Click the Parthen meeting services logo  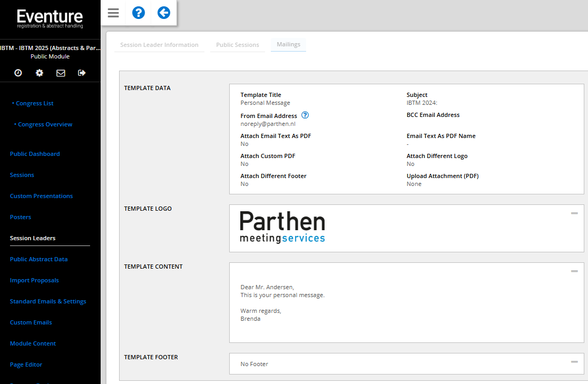click(x=282, y=228)
